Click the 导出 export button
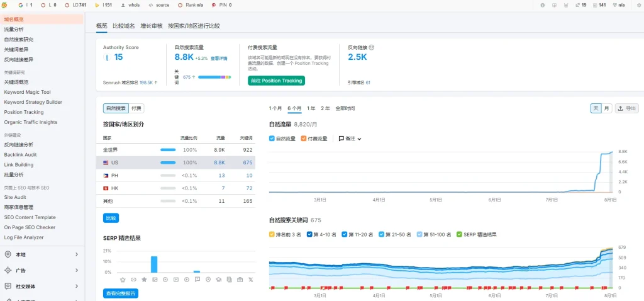This screenshot has height=301, width=644. click(x=627, y=108)
